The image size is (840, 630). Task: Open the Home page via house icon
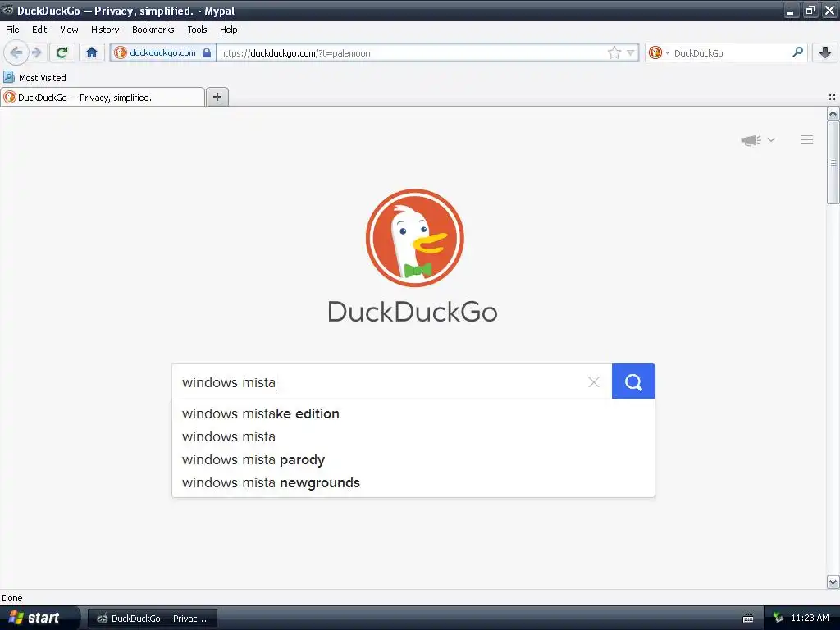point(92,52)
